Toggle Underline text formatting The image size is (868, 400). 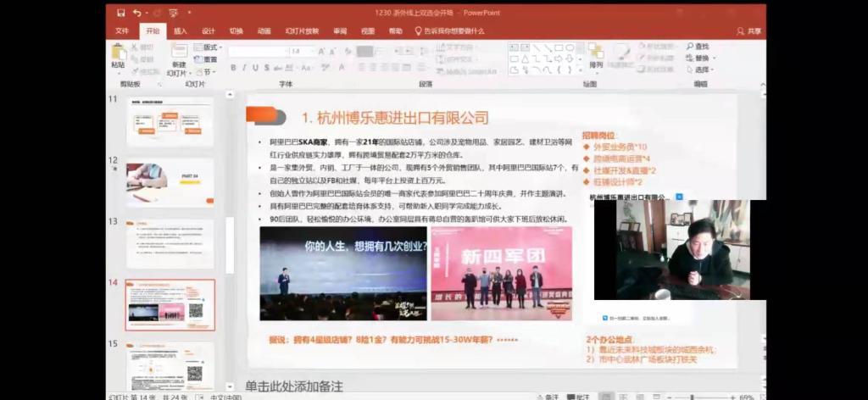coord(257,68)
